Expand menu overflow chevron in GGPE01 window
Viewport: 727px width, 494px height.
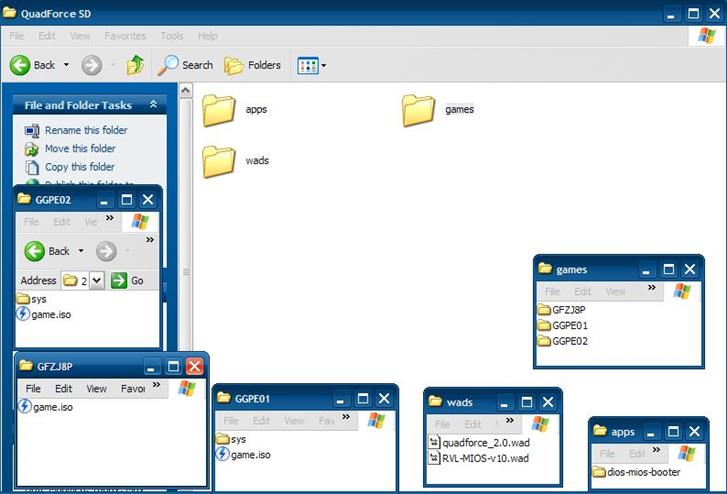[346, 417]
